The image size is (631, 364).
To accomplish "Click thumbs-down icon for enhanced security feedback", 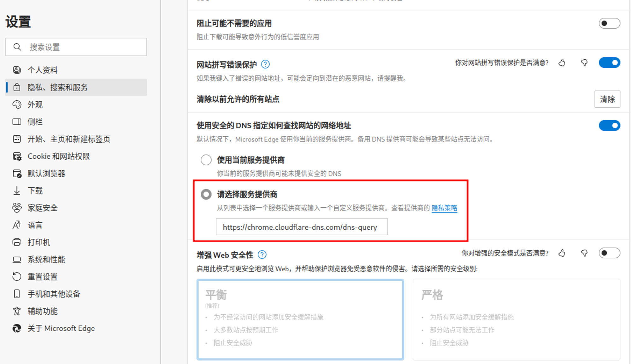I will 584,253.
